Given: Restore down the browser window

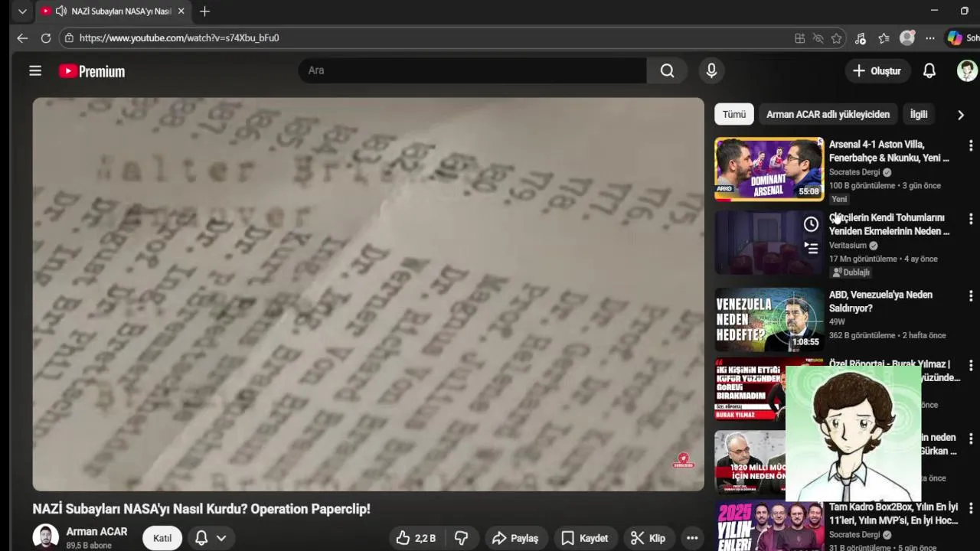Looking at the screenshot, I should coord(965,11).
